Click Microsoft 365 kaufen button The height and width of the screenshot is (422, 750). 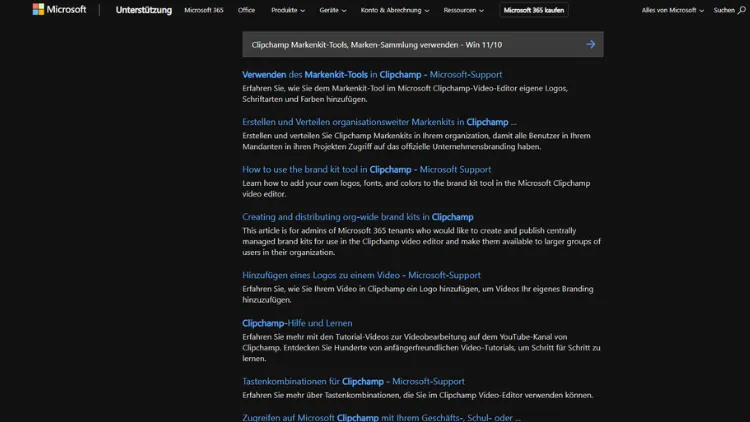[x=533, y=10]
